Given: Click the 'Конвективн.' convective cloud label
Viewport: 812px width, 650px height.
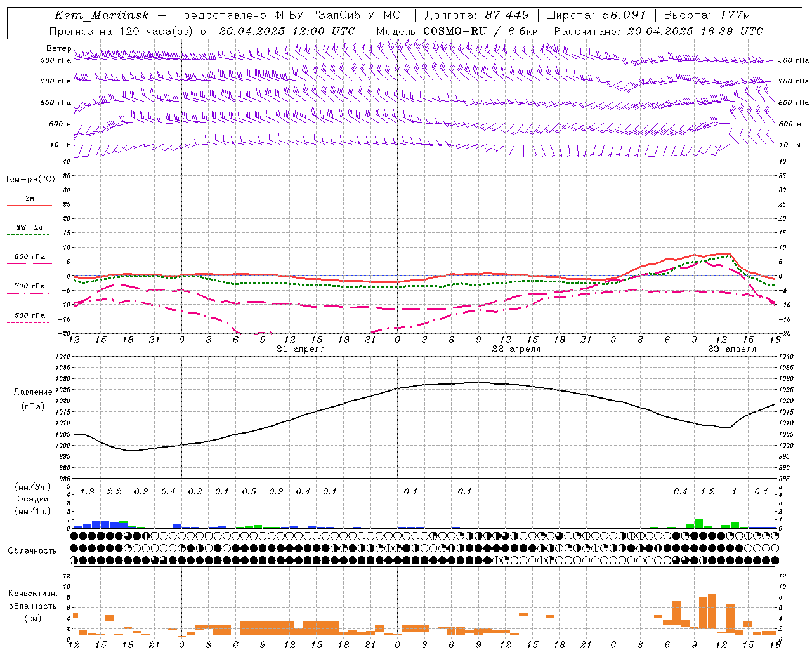Looking at the screenshot, I should [x=33, y=594].
